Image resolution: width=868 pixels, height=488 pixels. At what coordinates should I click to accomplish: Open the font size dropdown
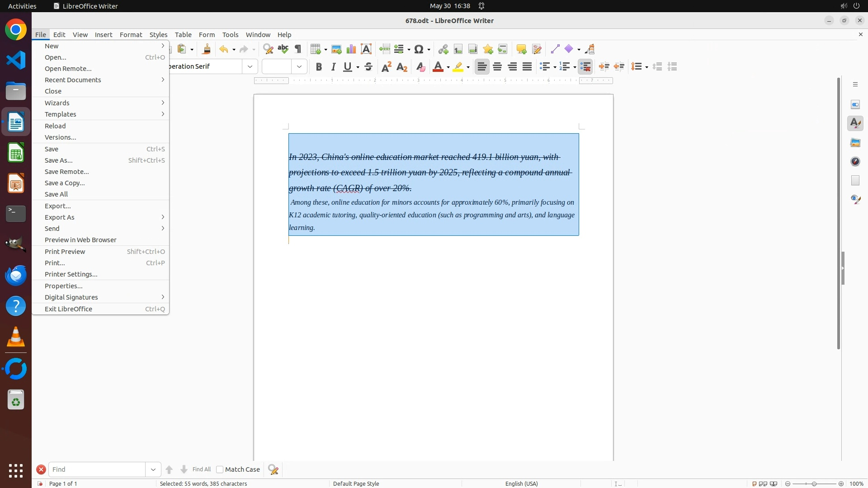pos(299,67)
